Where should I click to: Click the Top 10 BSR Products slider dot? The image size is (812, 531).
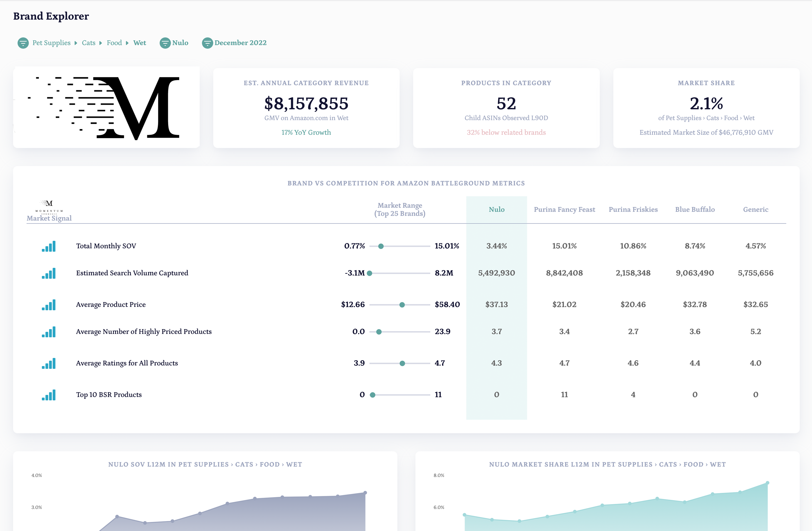373,395
